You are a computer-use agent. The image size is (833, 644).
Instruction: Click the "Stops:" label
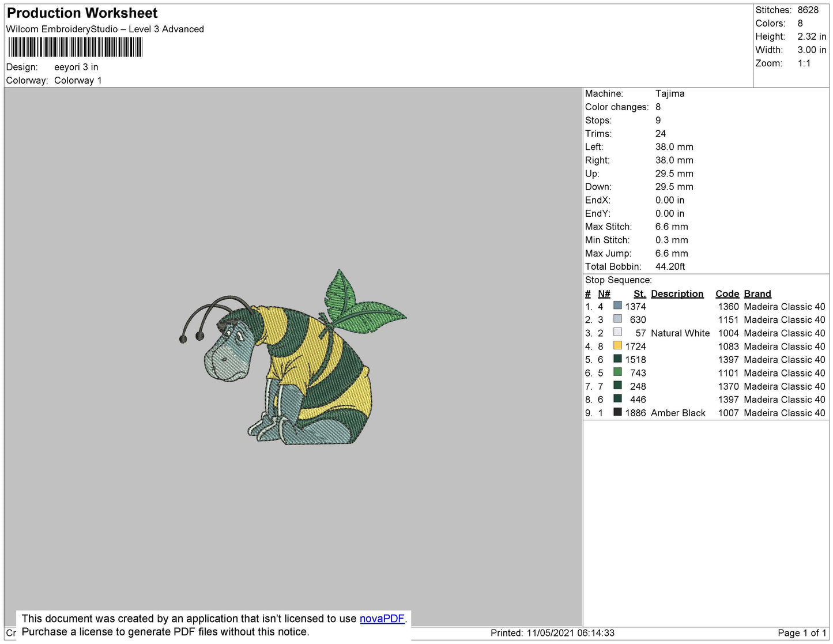[x=598, y=120]
